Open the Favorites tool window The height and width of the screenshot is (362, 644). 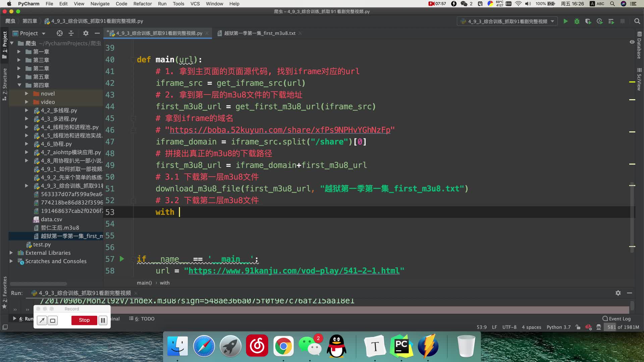[5, 292]
